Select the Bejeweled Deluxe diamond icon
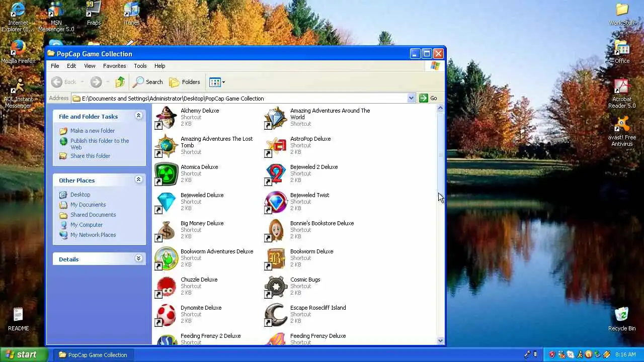The width and height of the screenshot is (644, 362). (166, 202)
